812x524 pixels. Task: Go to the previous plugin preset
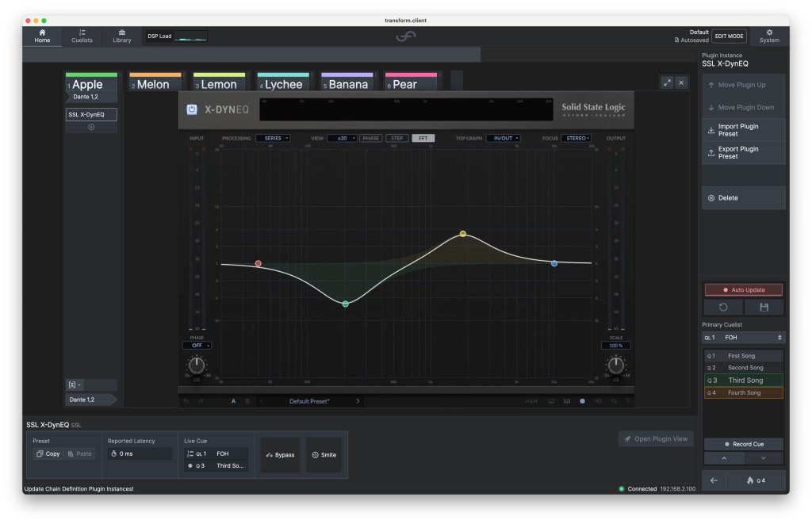[261, 401]
